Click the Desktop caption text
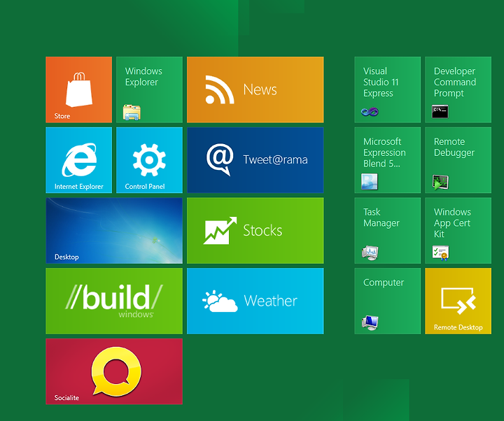The height and width of the screenshot is (421, 504). pos(66,257)
